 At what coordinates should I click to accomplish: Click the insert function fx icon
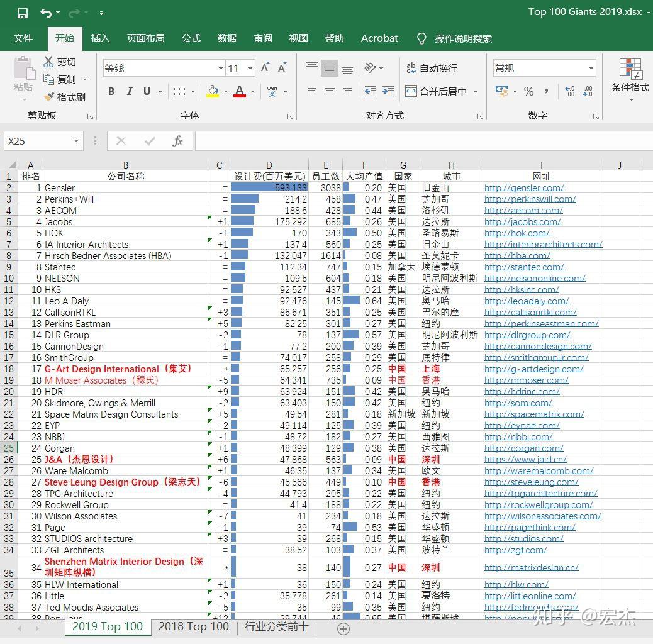[x=177, y=141]
